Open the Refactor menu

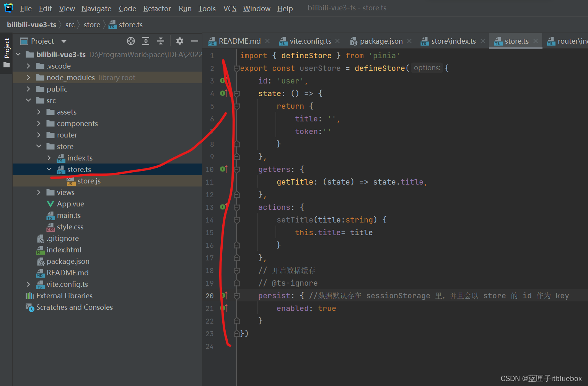point(157,8)
